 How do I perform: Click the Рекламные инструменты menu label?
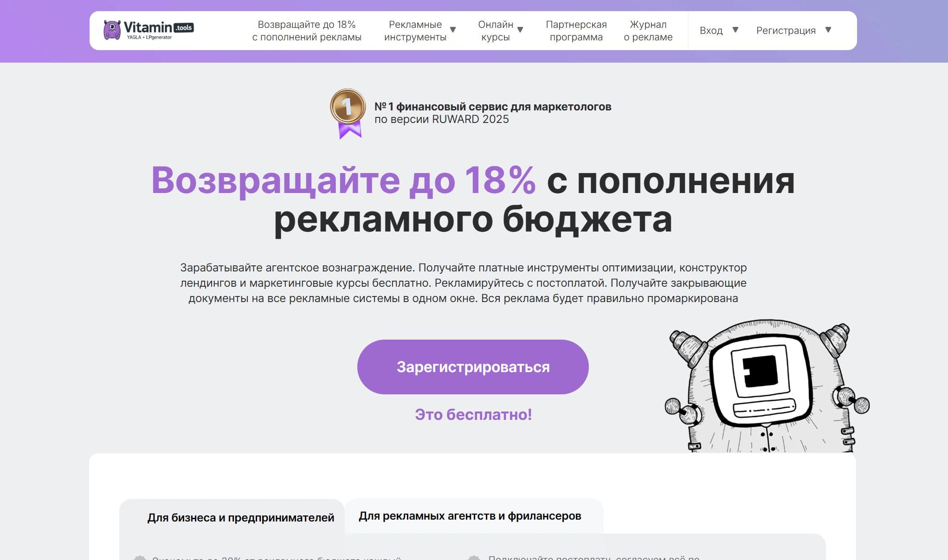click(x=415, y=31)
